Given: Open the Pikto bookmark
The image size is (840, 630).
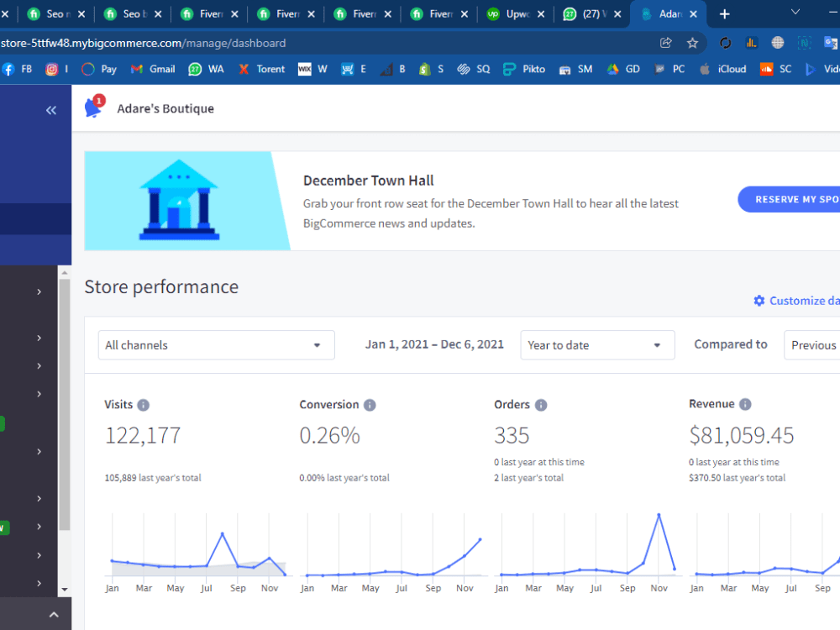Looking at the screenshot, I should tap(524, 69).
